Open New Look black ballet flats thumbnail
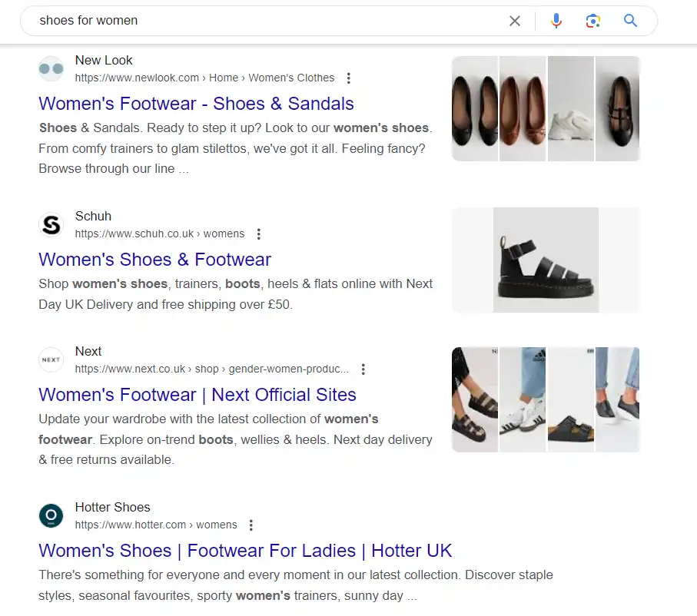 coord(475,108)
